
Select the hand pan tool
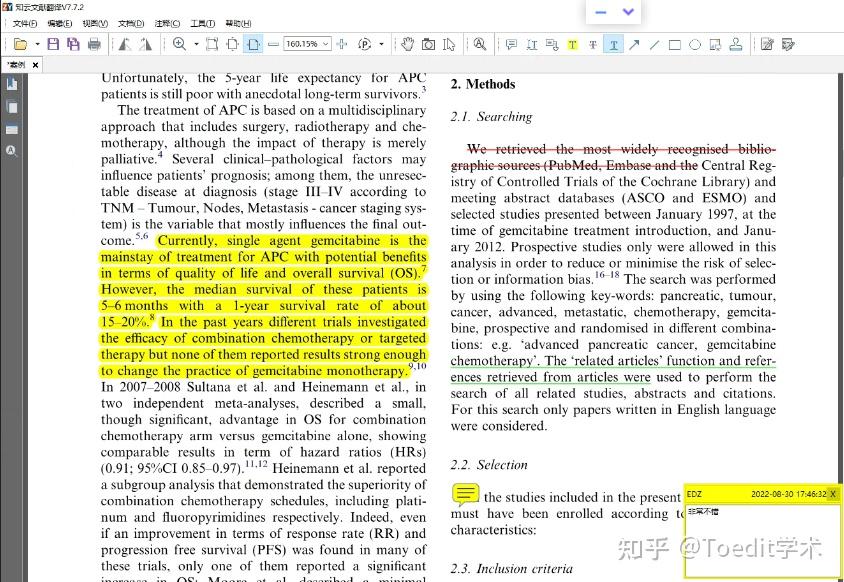(x=408, y=44)
